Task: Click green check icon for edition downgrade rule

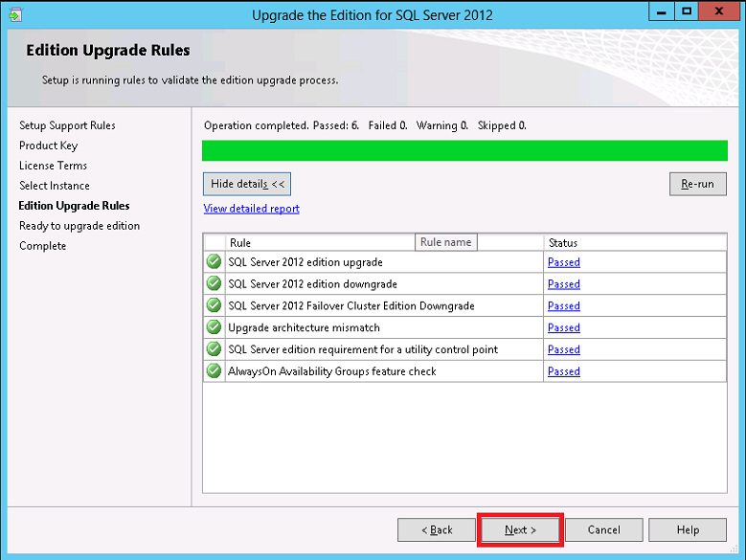Action: 215,283
